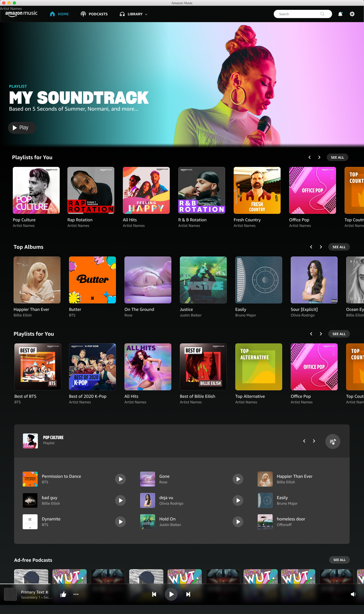
Task: Click the Search input field
Action: pos(303,14)
